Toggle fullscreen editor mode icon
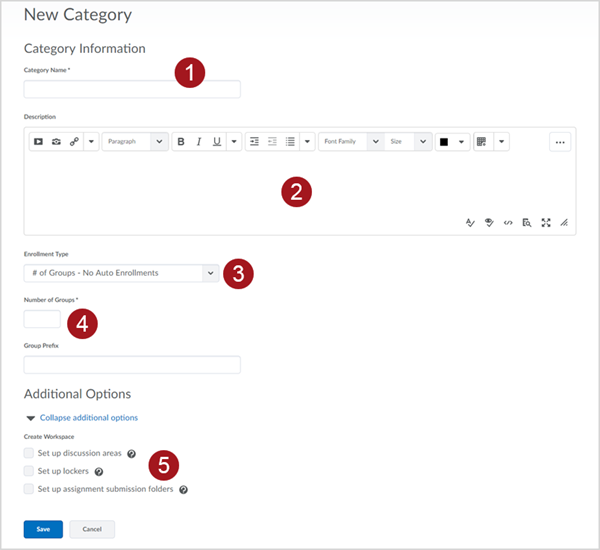Viewport: 600px width, 550px height. pos(546,223)
